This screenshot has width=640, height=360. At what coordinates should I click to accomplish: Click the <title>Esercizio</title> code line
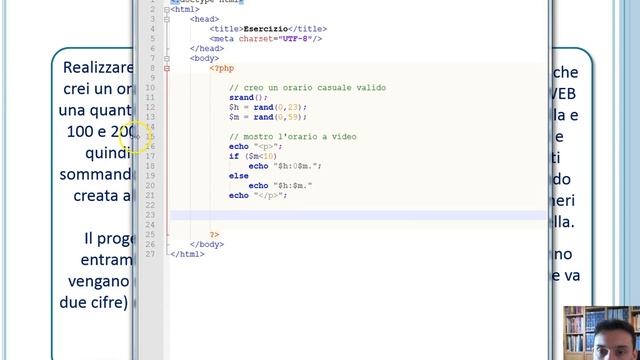pyautogui.click(x=268, y=29)
